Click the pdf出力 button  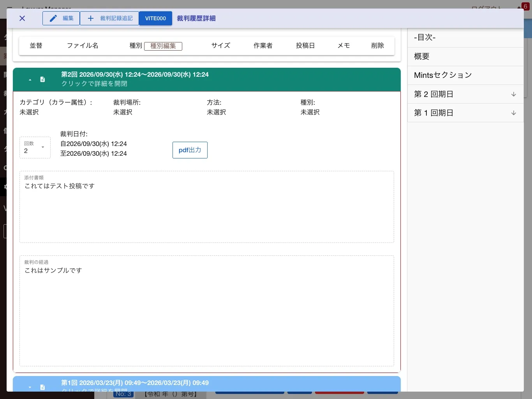pos(190,150)
